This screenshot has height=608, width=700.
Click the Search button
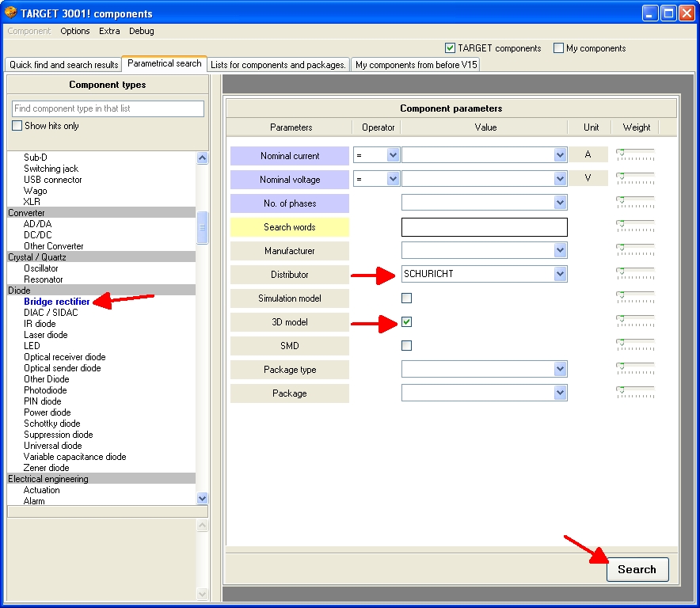(637, 569)
